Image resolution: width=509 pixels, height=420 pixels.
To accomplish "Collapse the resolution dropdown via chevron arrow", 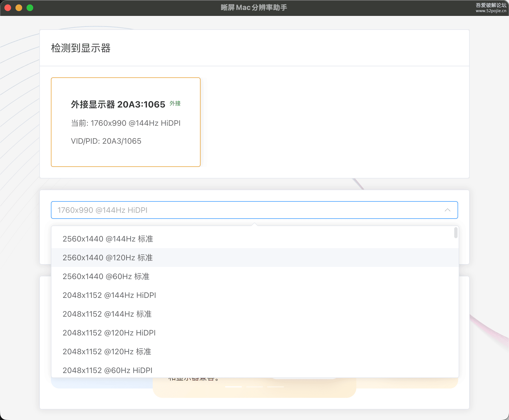I will click(447, 210).
